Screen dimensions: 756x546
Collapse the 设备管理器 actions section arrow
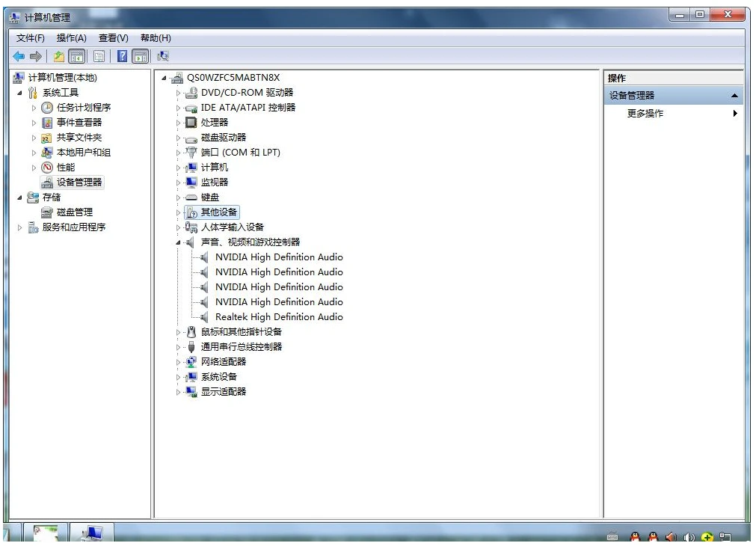pyautogui.click(x=734, y=96)
